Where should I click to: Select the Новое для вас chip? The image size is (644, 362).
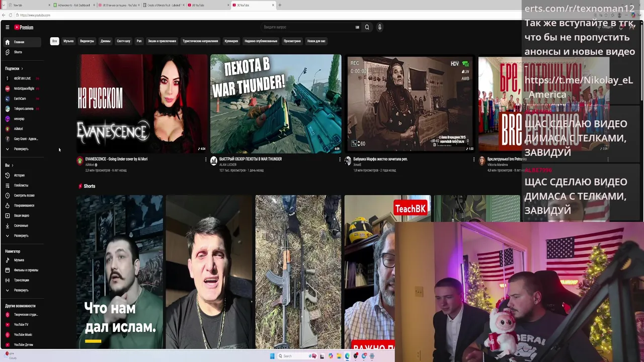click(x=316, y=41)
